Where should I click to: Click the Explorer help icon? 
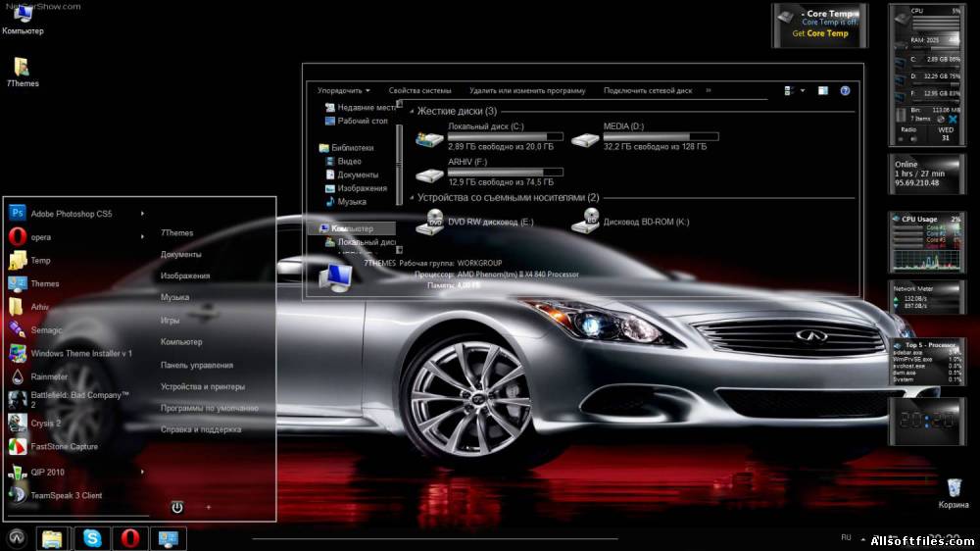(x=845, y=90)
